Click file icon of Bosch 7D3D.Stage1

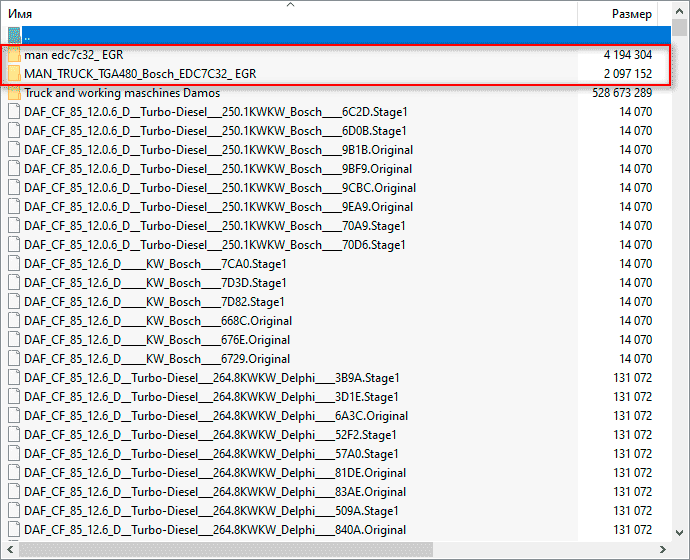(x=14, y=283)
